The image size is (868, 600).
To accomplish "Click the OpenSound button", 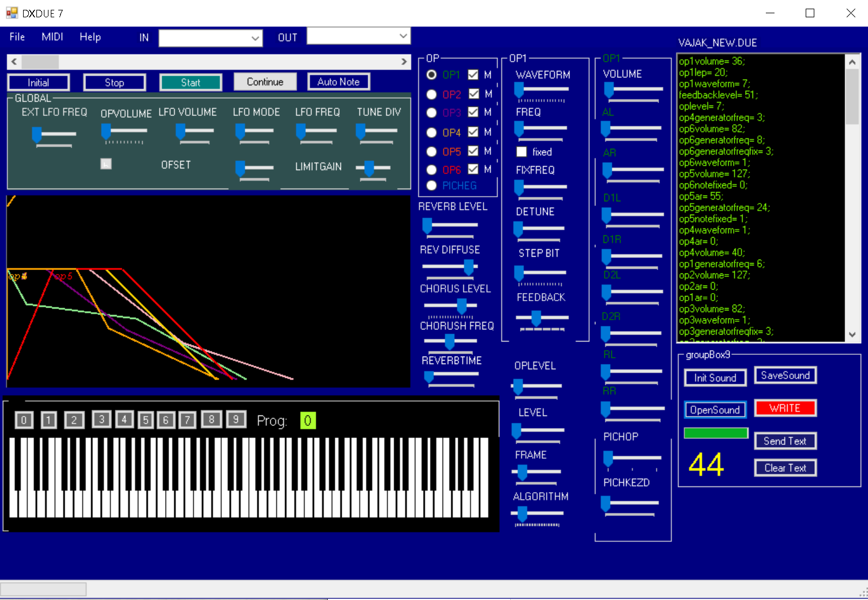I will 716,410.
